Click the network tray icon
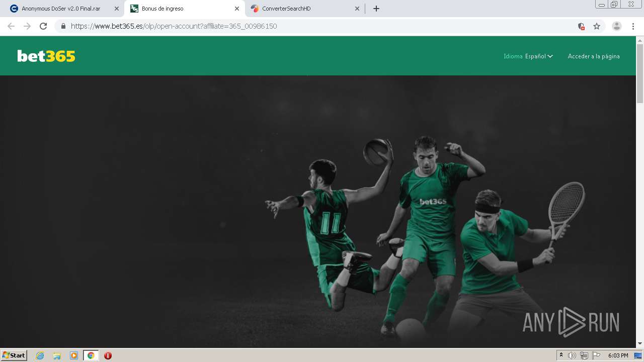This screenshot has height=362, width=644. pos(584,355)
